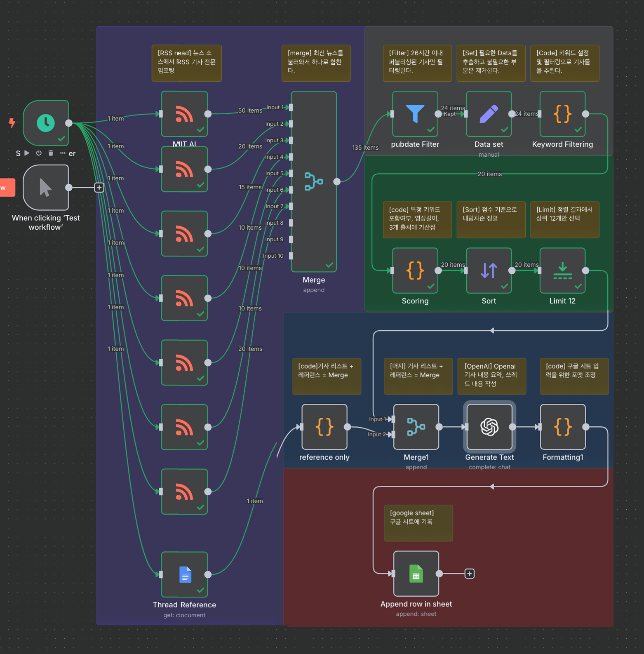Screen dimensions: 644x654
Task: Open the Merge1 node
Action: [416, 427]
